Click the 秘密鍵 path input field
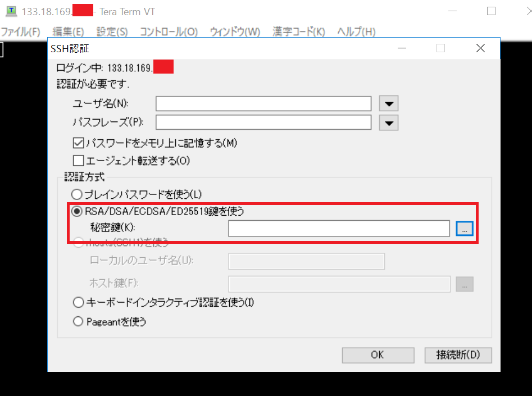The image size is (532, 396). pyautogui.click(x=339, y=229)
